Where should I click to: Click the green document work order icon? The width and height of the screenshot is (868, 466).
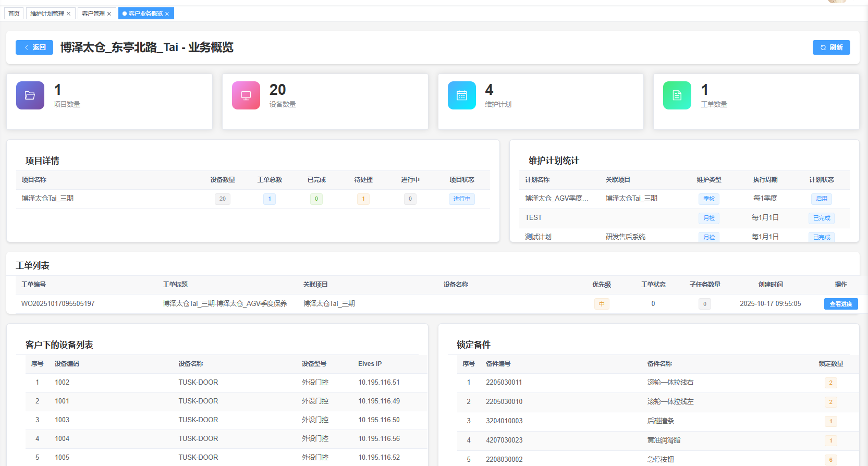[x=677, y=95]
